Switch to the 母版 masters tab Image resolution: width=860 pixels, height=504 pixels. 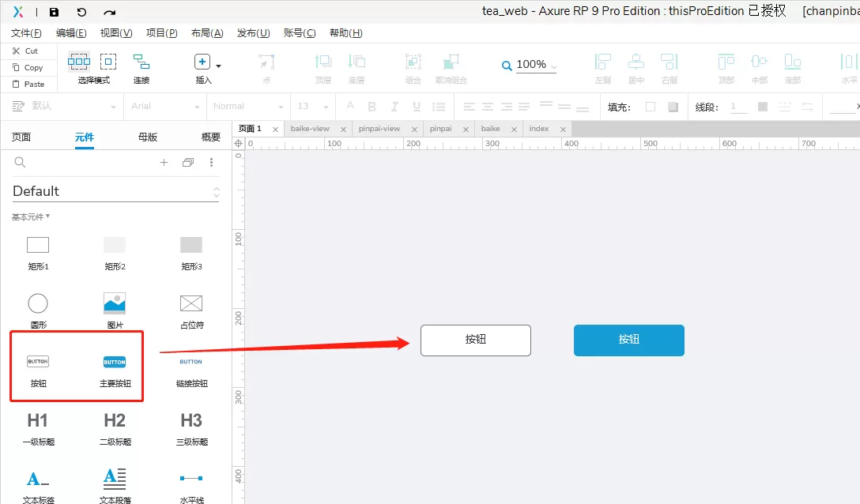click(148, 137)
